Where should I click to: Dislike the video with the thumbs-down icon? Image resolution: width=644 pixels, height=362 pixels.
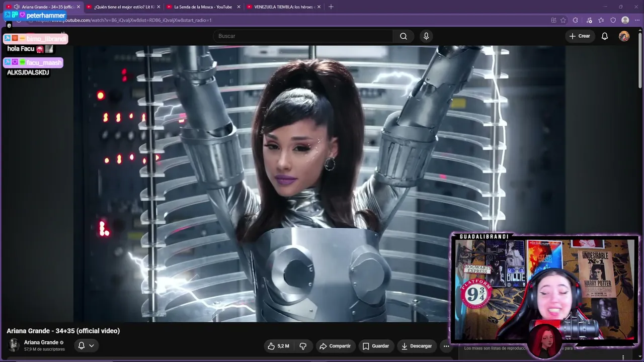303,346
